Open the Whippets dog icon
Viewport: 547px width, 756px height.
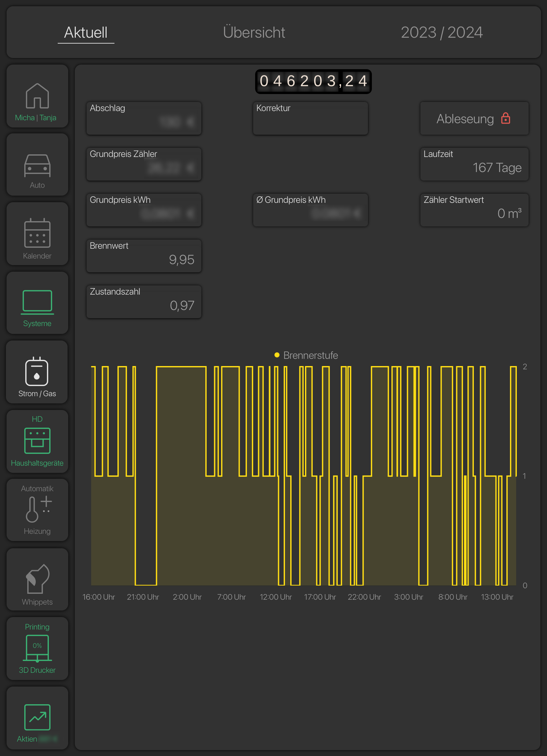pos(37,579)
